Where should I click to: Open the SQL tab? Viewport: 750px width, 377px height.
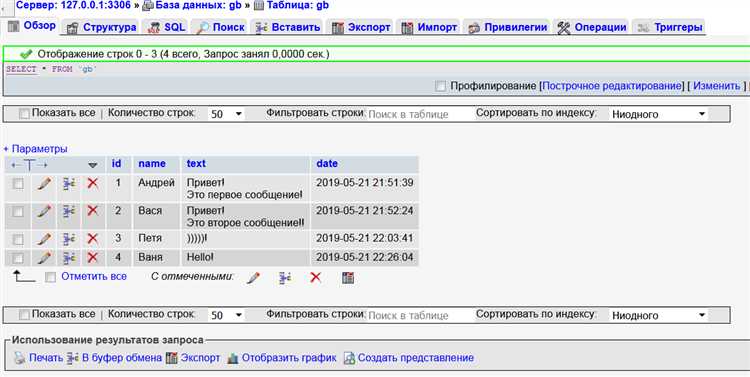(167, 28)
